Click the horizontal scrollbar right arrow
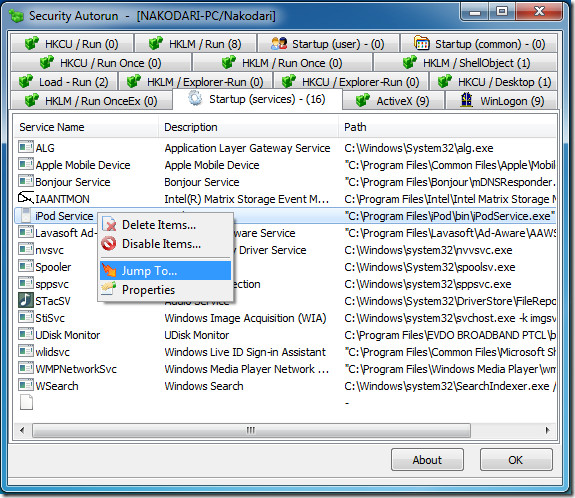The width and height of the screenshot is (575, 498). [548, 430]
